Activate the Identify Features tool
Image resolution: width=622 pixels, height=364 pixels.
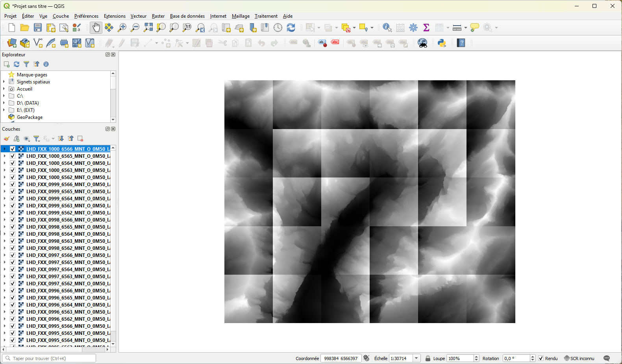[387, 28]
